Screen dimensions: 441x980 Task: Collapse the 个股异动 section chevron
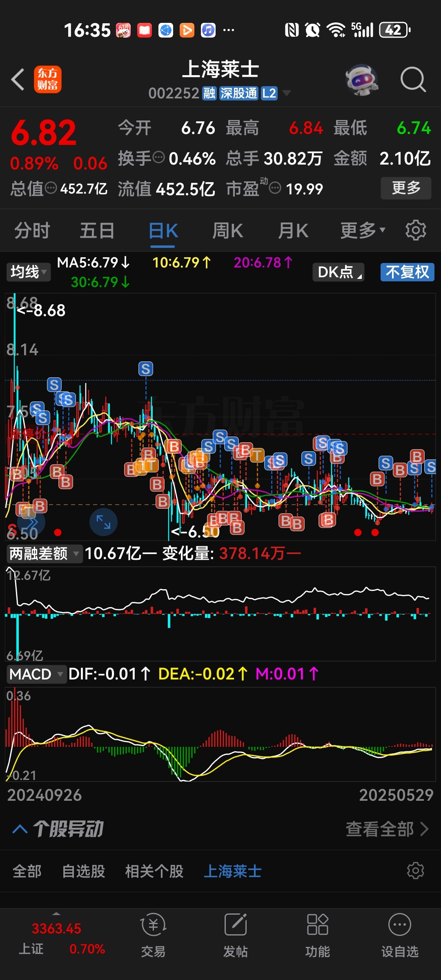(20, 829)
